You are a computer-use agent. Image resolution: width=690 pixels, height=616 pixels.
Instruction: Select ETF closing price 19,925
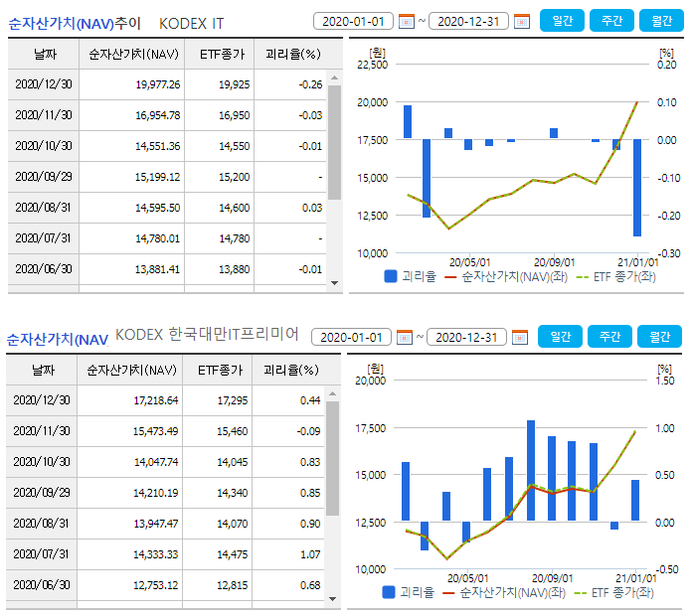point(234,84)
